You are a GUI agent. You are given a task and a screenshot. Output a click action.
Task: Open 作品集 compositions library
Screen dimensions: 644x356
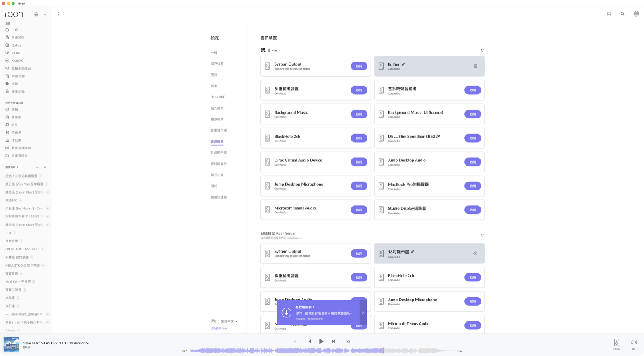pyautogui.click(x=16, y=140)
